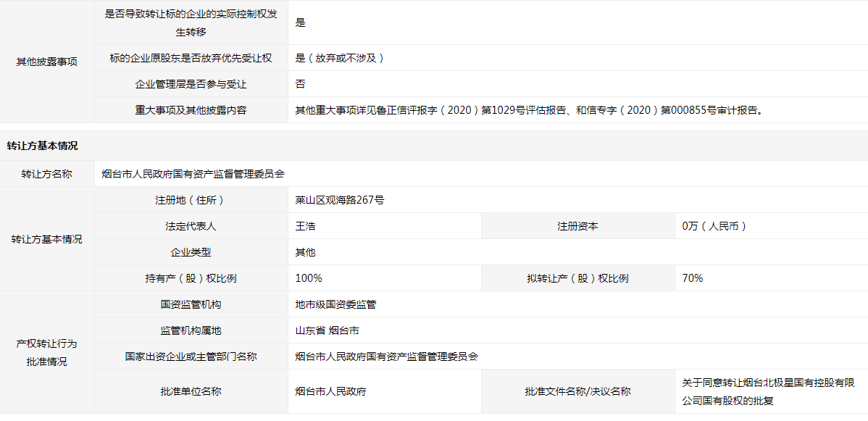The image size is (868, 421).
Task: Click the 产权转让行为批准情况 group label
Action: (x=47, y=353)
